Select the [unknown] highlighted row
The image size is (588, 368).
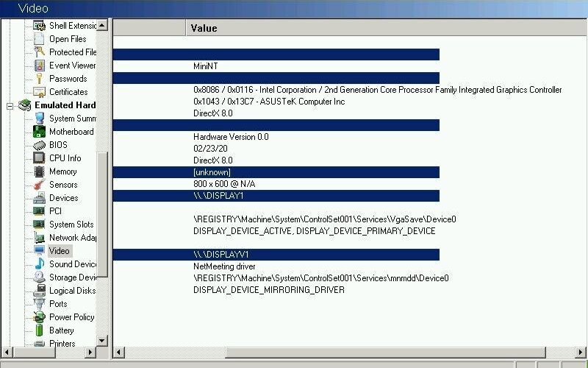click(276, 172)
